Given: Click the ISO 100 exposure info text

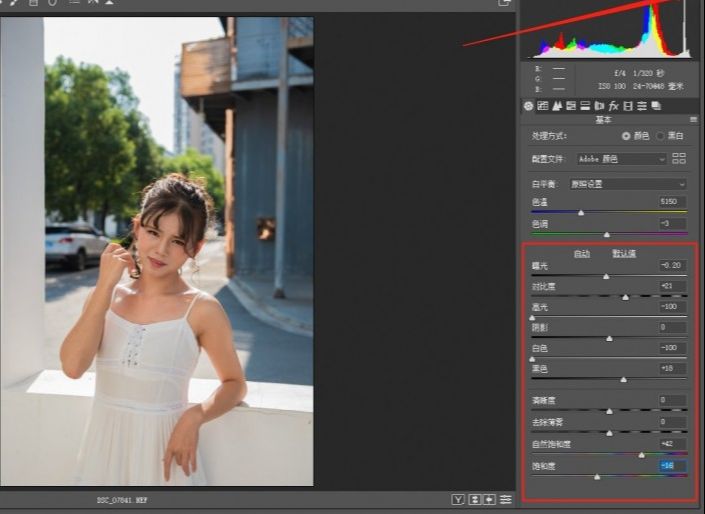Looking at the screenshot, I should click(x=612, y=86).
